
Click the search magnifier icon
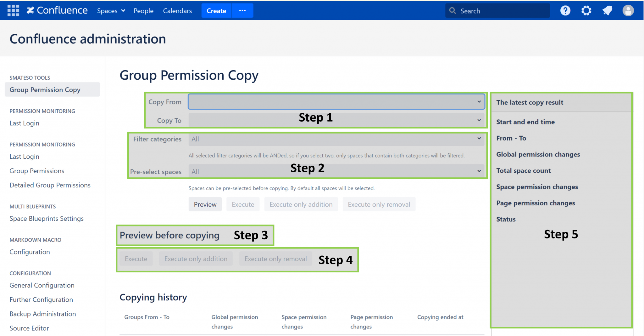click(x=452, y=10)
